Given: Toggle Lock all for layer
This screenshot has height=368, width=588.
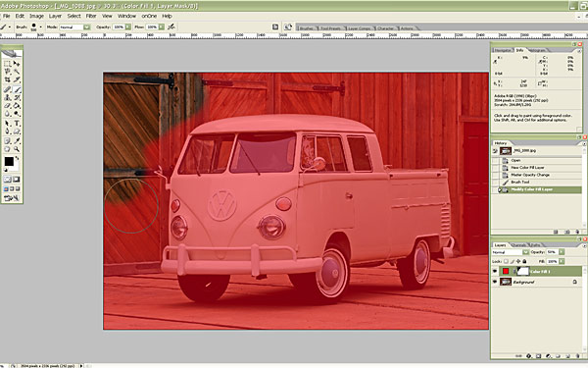Looking at the screenshot, I should (524, 261).
